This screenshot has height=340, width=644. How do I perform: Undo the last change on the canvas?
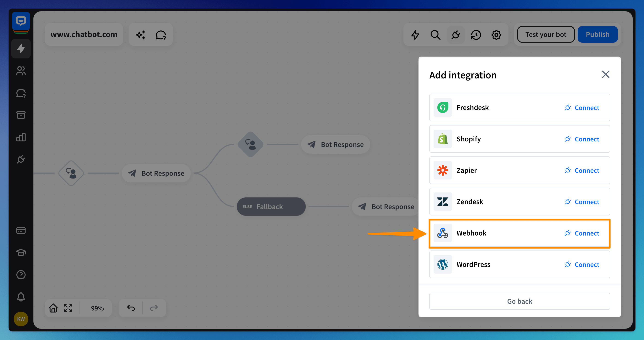[x=131, y=308]
